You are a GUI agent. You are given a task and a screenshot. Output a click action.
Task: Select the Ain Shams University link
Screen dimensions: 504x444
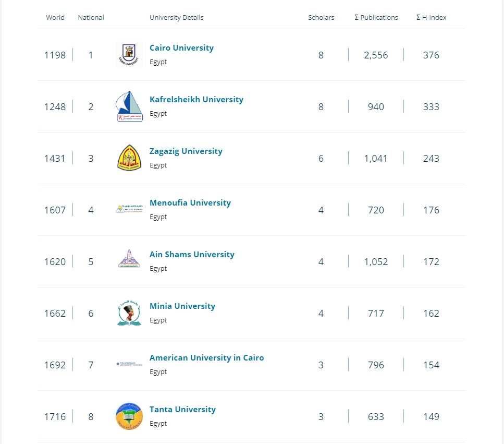coord(192,255)
